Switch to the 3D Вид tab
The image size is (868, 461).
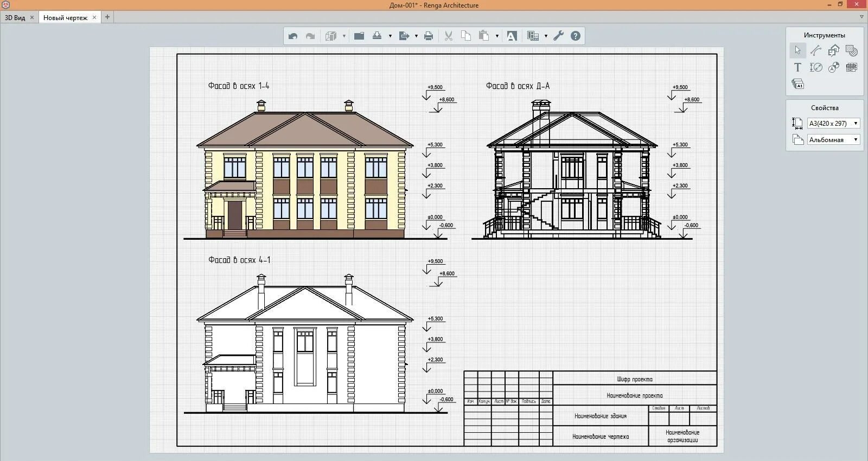(x=15, y=17)
